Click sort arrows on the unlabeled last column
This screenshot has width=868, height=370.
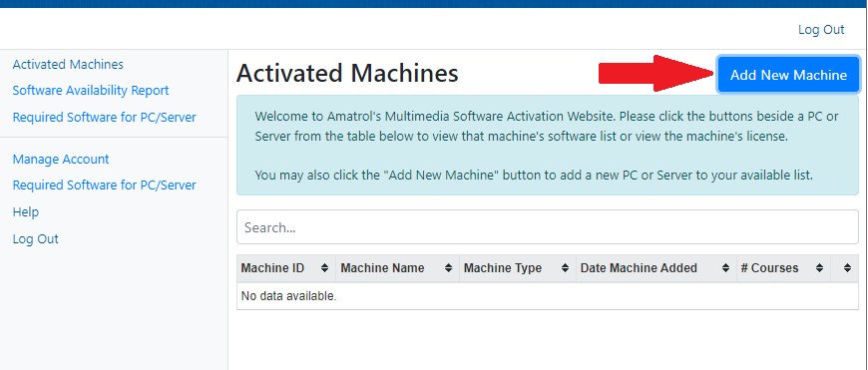[x=847, y=268]
